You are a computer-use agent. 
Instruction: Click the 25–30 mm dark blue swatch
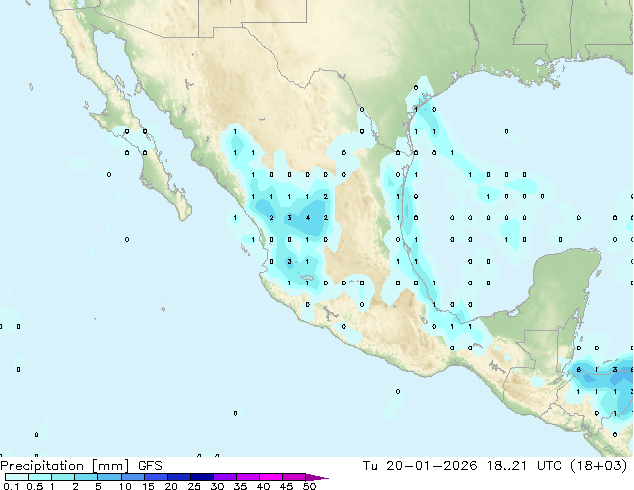coord(201,477)
